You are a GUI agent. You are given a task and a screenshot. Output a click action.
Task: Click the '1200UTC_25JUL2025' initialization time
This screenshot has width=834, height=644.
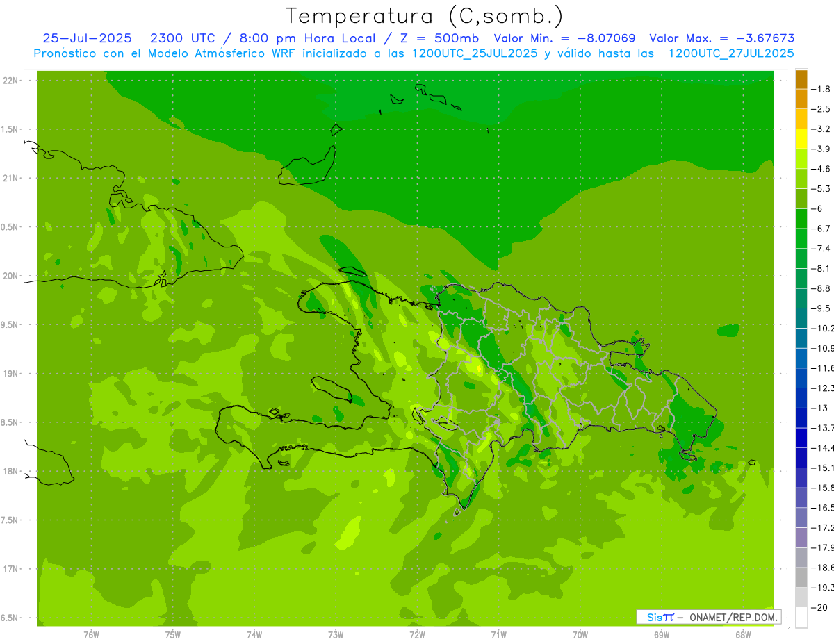coord(475,53)
